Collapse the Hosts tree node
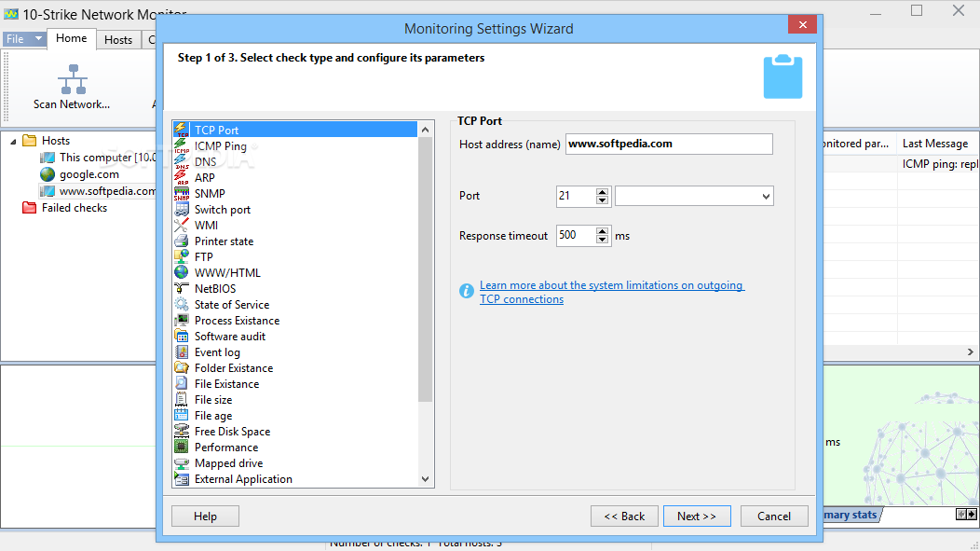Screen dimensions: 980x551 [x=13, y=142]
